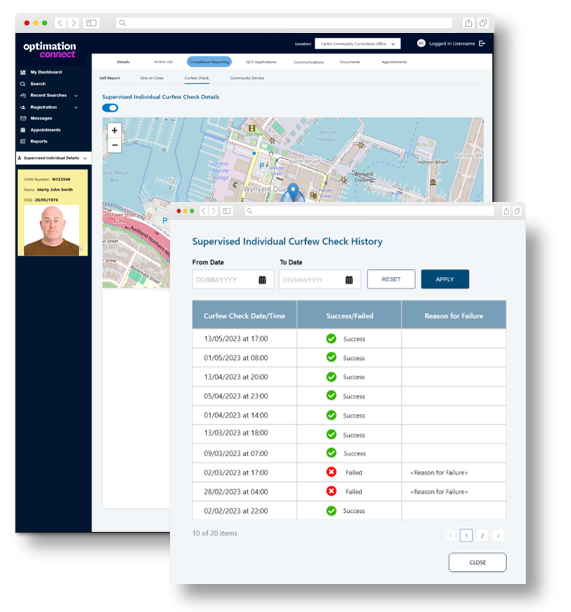571x612 pixels.
Task: Click the Reason for Failure column header
Action: coord(454,315)
